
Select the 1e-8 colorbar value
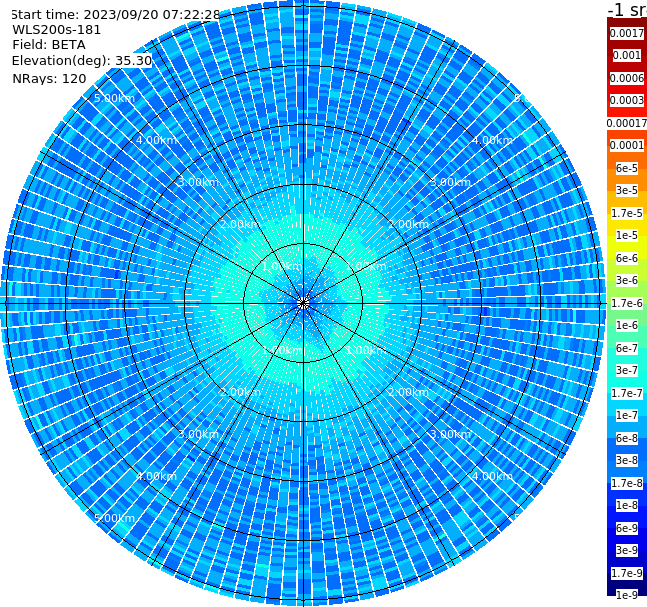(x=627, y=505)
